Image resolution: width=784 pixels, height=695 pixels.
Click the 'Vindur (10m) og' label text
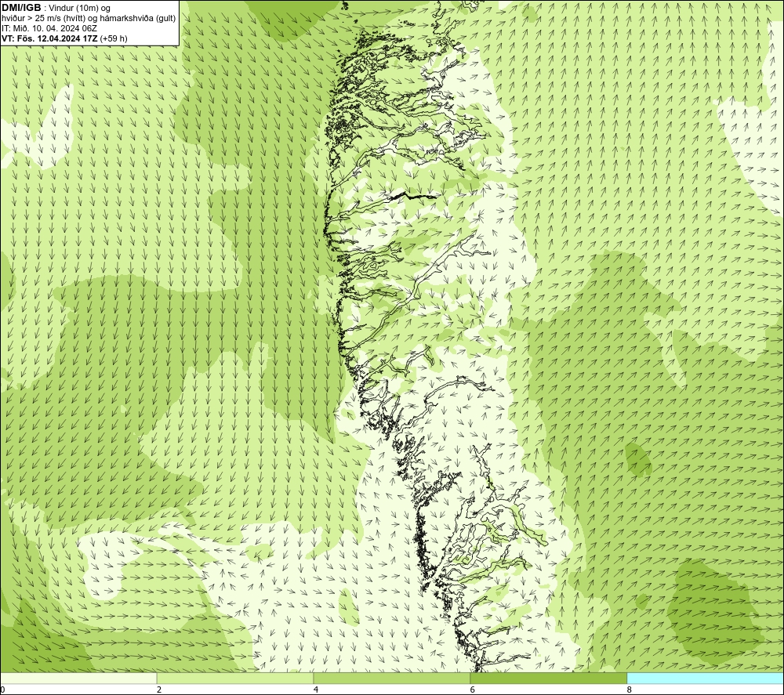(79, 9)
